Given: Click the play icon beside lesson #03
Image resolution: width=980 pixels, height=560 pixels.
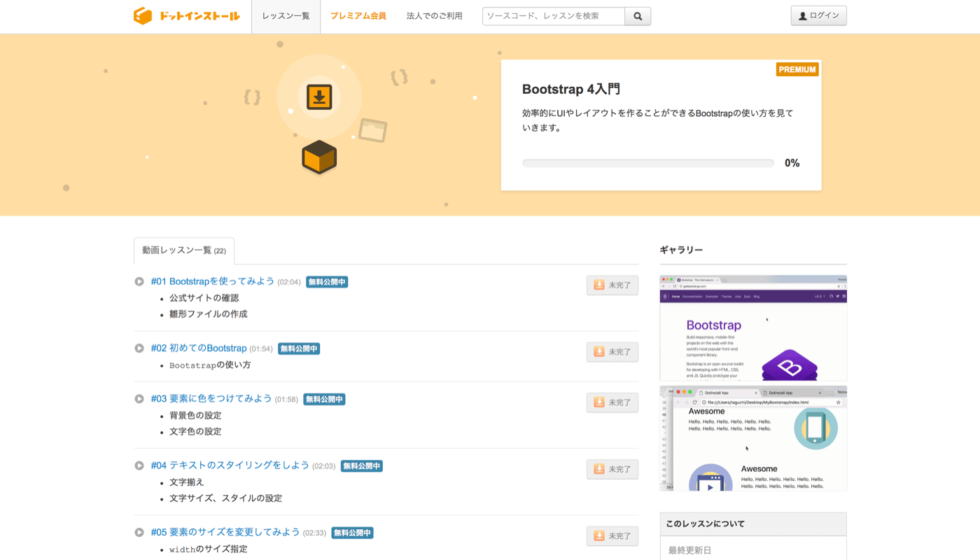Looking at the screenshot, I should tap(139, 398).
